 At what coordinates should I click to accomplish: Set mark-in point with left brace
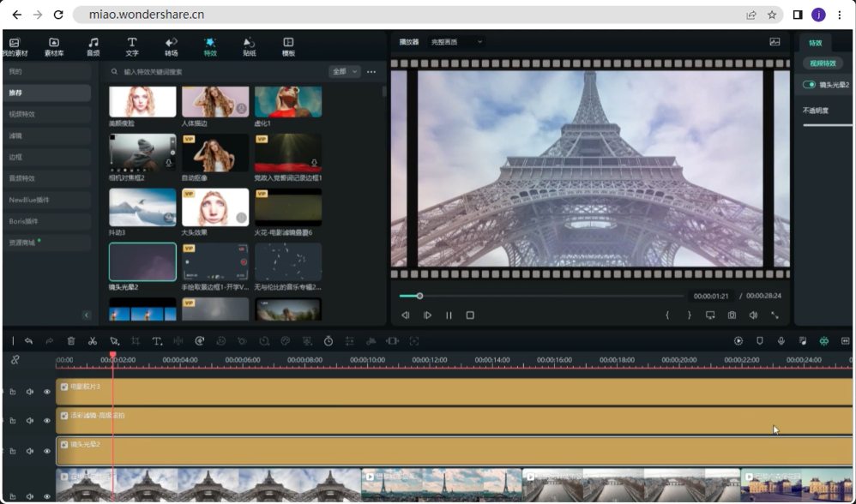point(667,315)
